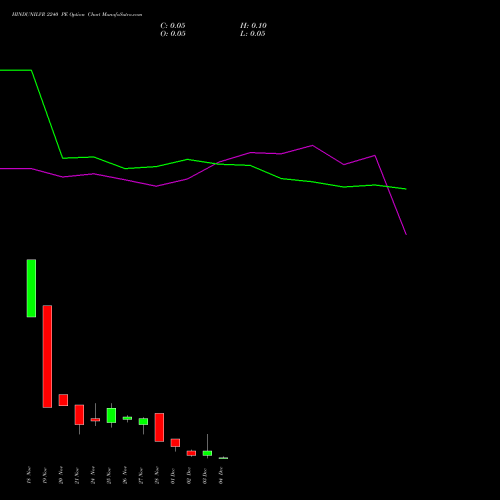Click the 26 Nov date axis label
This screenshot has height=500, width=500.
(x=125, y=475)
